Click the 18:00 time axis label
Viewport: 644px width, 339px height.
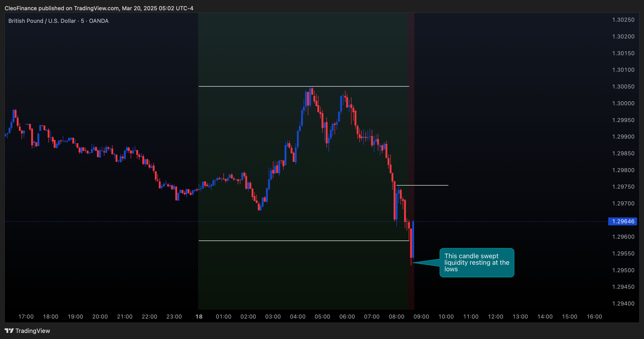51,317
